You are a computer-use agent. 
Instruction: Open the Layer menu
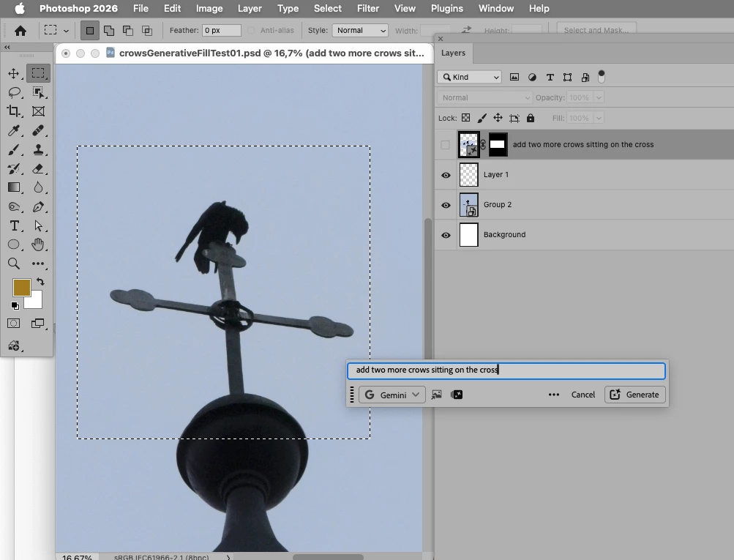(x=250, y=9)
